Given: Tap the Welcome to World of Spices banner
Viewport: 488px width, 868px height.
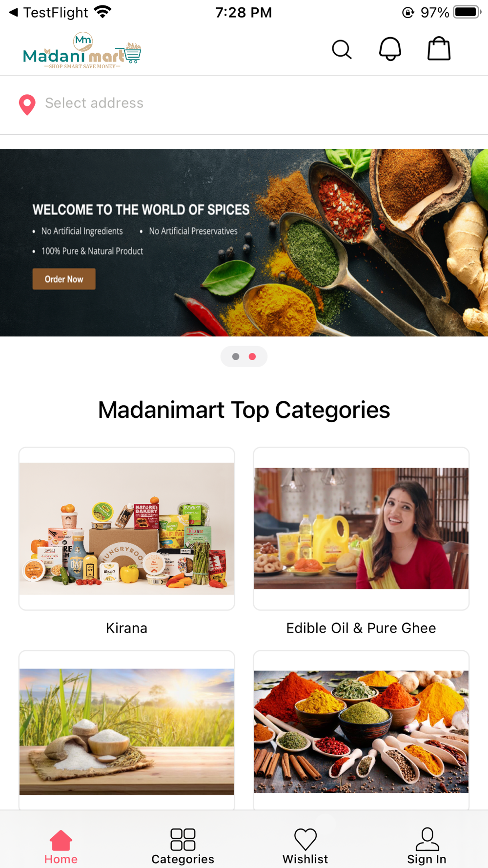Looking at the screenshot, I should (x=244, y=243).
